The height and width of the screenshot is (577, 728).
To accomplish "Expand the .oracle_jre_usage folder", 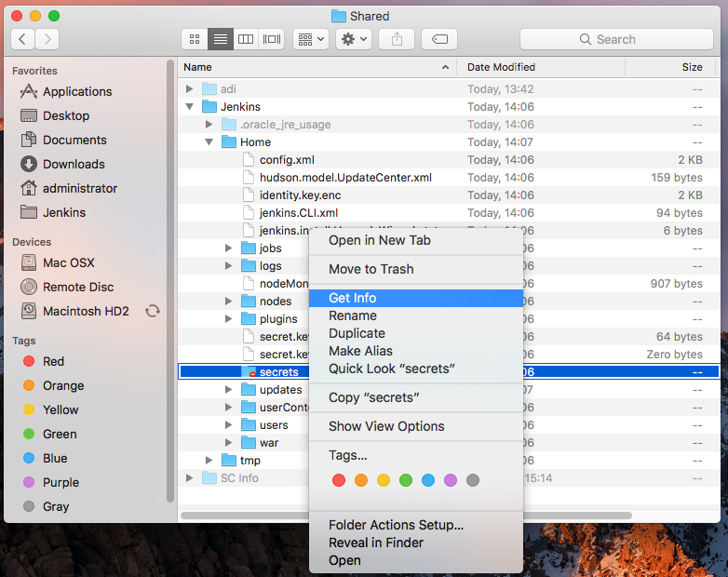I will 209,124.
